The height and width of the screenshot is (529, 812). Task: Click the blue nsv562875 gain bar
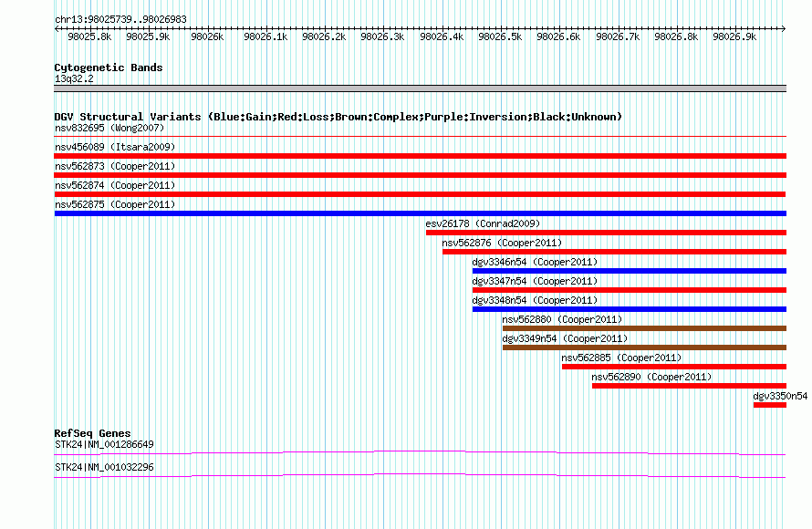(420, 213)
